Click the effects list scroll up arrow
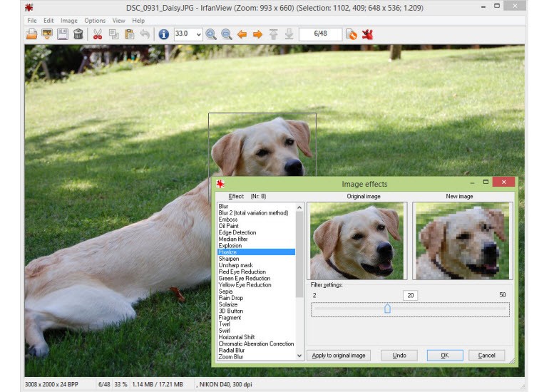This screenshot has height=392, width=549. pyautogui.click(x=299, y=207)
